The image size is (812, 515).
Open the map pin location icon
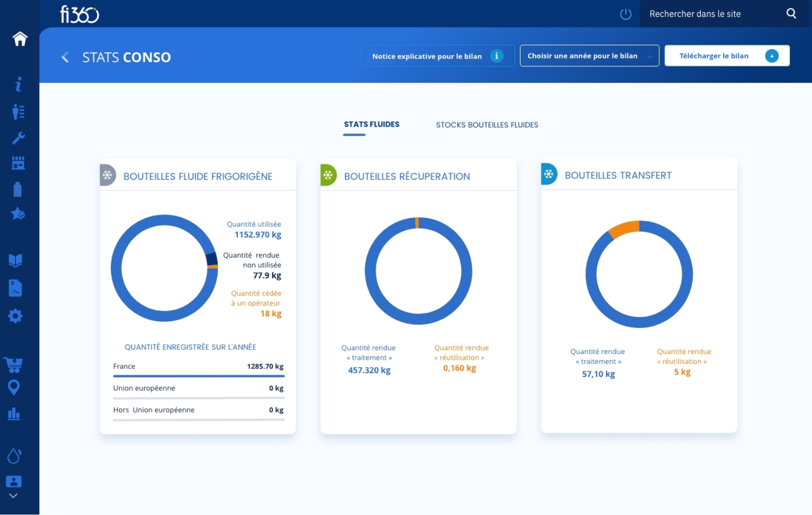tap(14, 387)
